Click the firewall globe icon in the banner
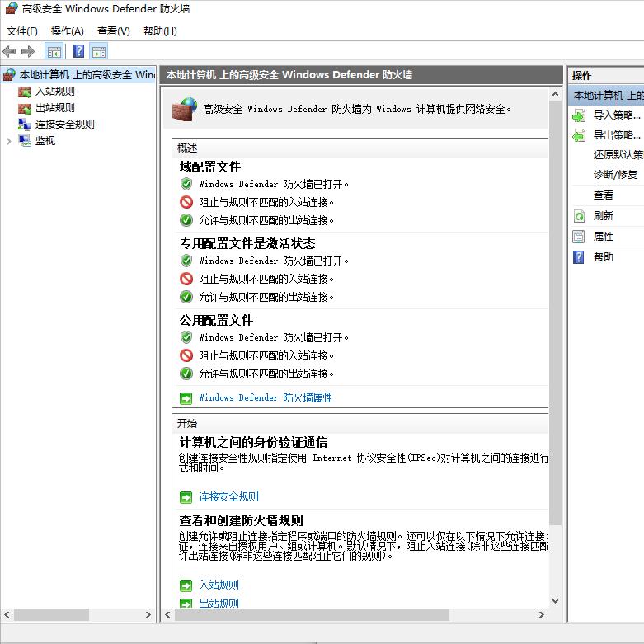Viewport: 644px width, 644px height. click(x=185, y=109)
